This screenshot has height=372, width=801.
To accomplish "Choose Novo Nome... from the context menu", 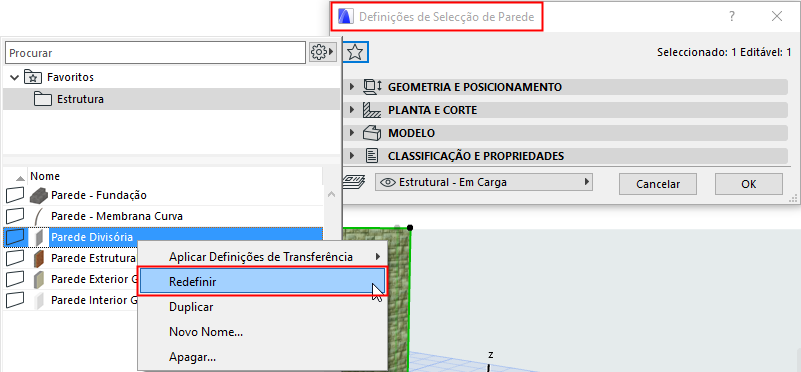I will tap(263, 332).
